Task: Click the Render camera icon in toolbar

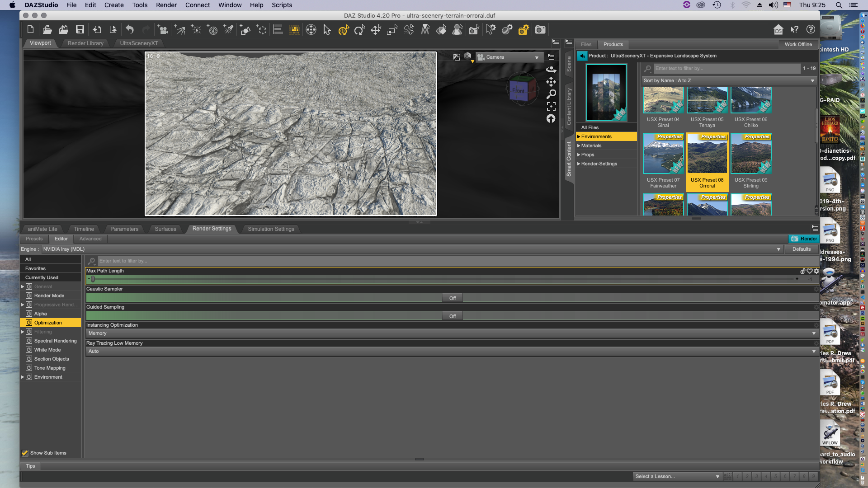Action: [x=540, y=30]
